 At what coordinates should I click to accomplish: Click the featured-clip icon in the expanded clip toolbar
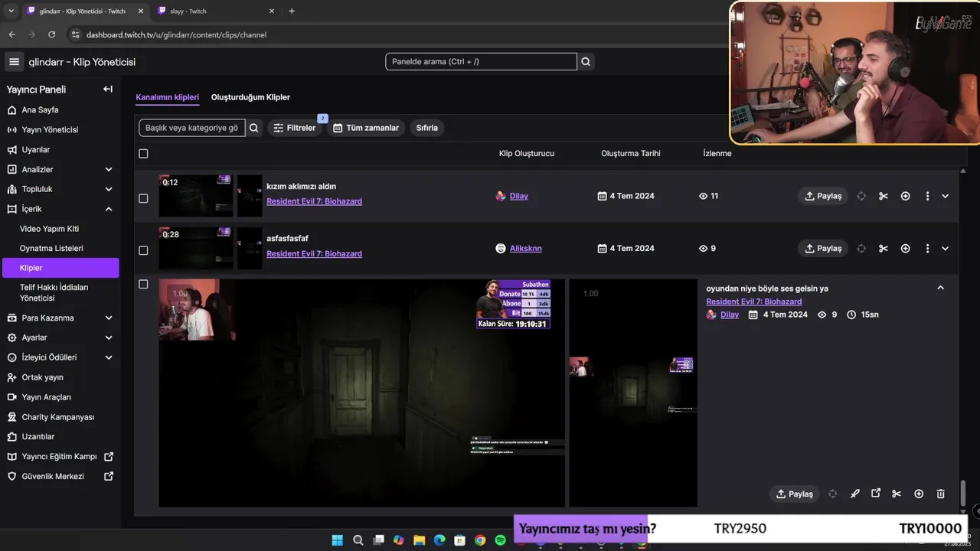[832, 494]
